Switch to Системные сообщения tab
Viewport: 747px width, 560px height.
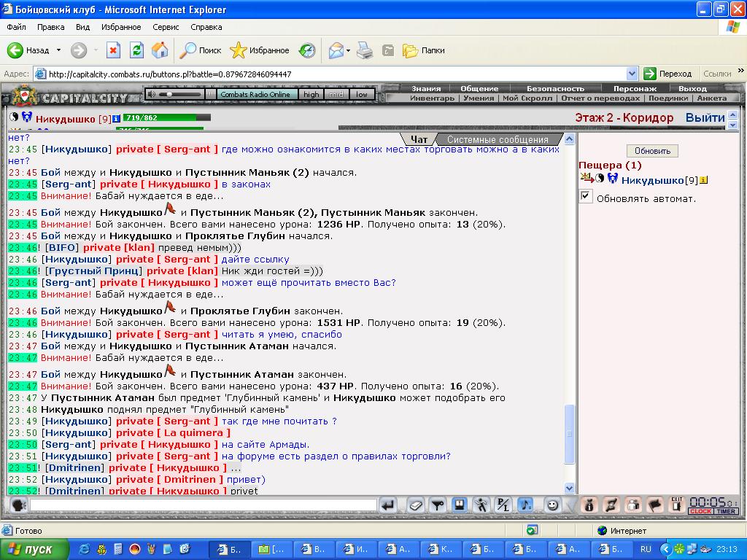[498, 139]
